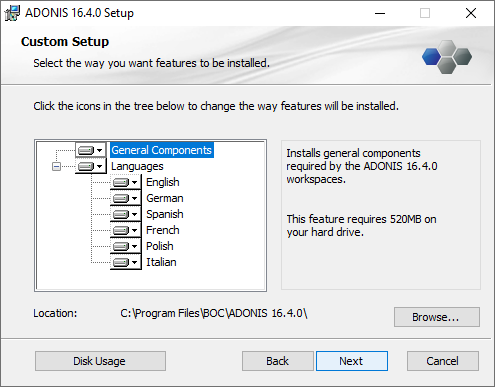This screenshot has width=495, height=387.
Task: Click the Browse... button
Action: click(437, 317)
